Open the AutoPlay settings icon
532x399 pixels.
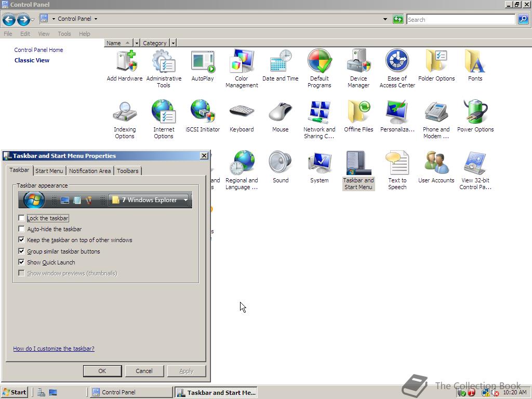click(203, 66)
